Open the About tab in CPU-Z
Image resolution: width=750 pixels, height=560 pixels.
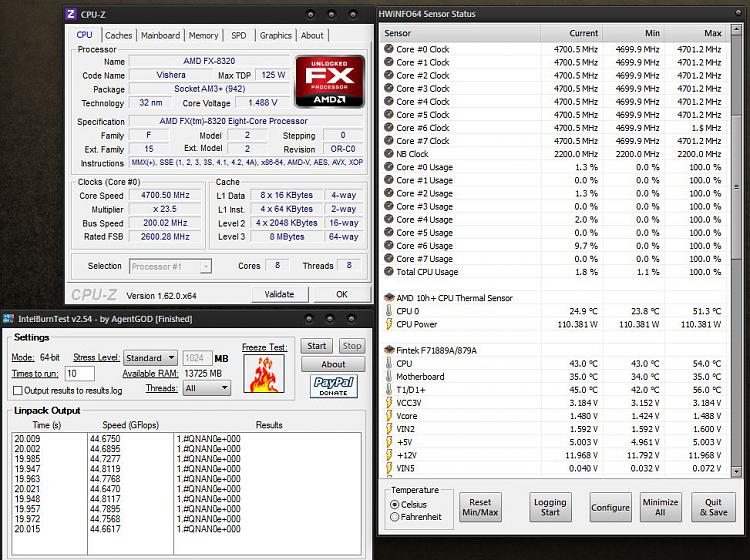pyautogui.click(x=312, y=35)
